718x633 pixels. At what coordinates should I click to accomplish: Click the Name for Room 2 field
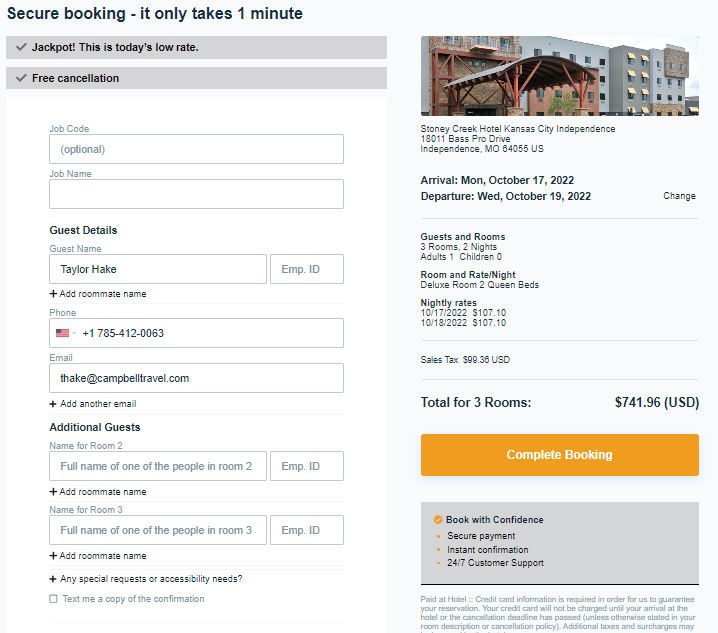coord(158,466)
